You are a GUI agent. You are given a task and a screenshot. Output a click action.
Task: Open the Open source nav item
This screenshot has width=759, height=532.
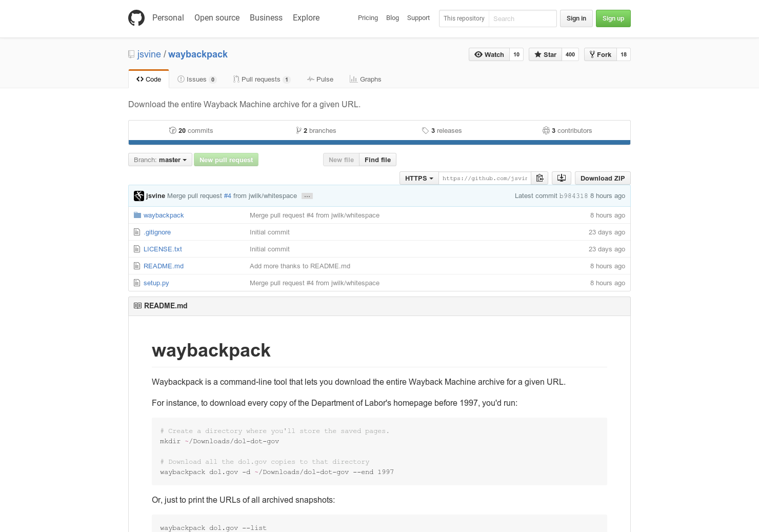coord(217,17)
